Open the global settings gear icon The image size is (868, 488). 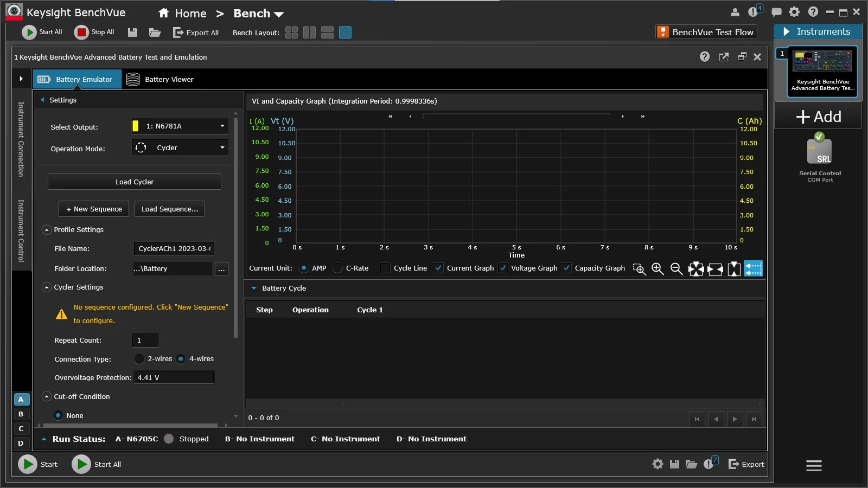794,12
